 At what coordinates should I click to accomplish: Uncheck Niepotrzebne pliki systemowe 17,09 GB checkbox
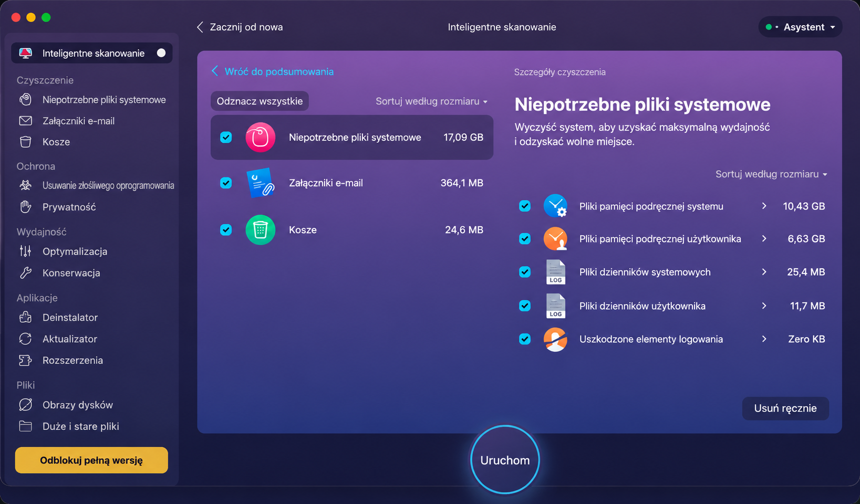(x=226, y=137)
